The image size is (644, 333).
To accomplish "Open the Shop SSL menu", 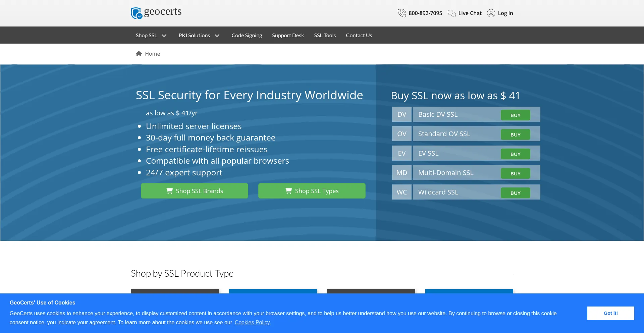I will pos(146,35).
